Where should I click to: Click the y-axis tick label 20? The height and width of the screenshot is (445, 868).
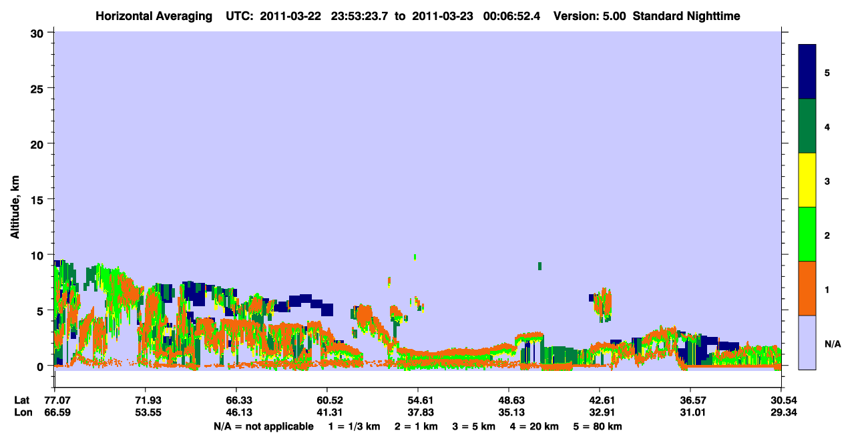point(39,143)
